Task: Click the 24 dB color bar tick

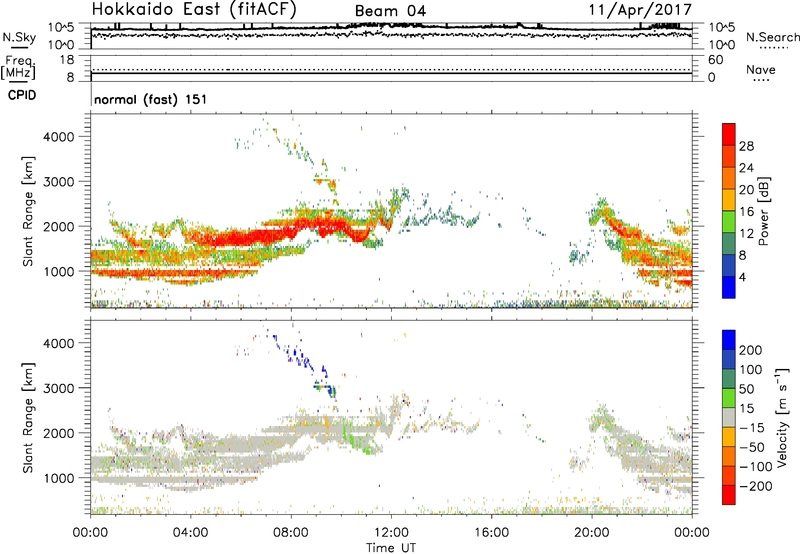Action: tap(746, 168)
